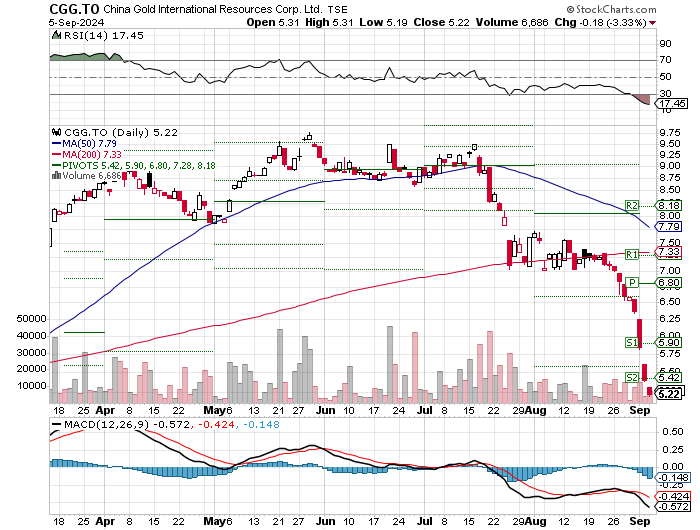Click the volume bars icon in legend
700x530 pixels.
click(56, 175)
